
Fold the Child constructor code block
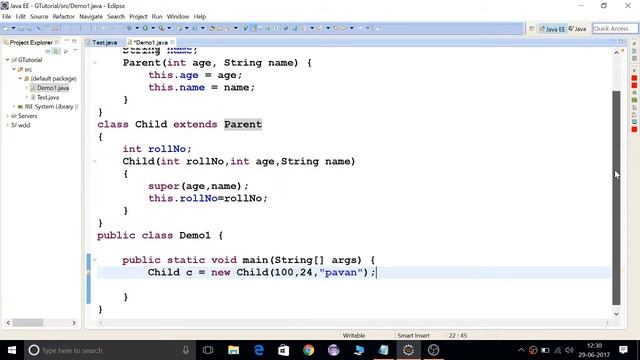pos(94,161)
